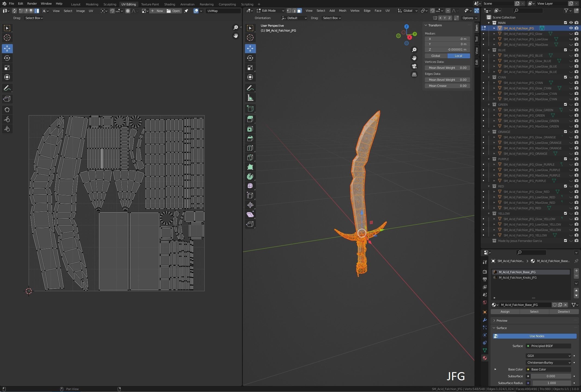Select the Spin tool
Screen dimensions: 581x392
coord(250,177)
